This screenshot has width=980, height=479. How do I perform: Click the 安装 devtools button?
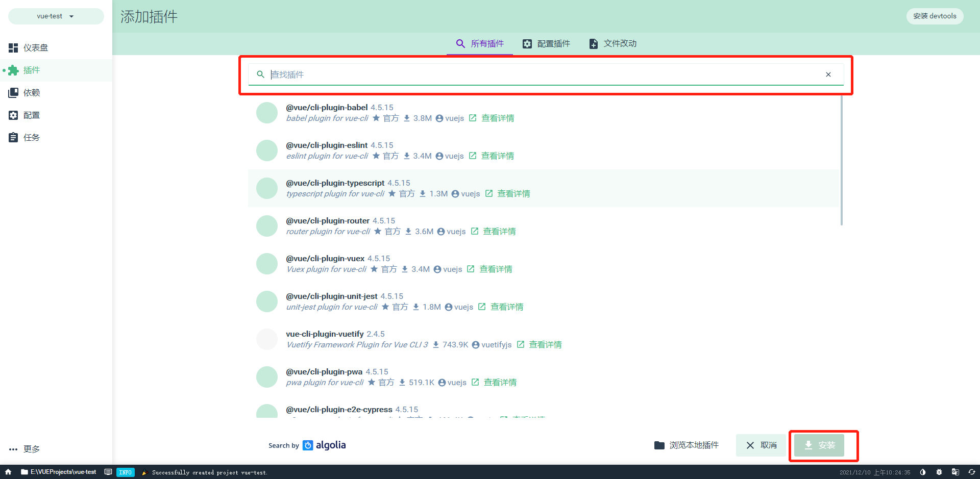coord(935,16)
